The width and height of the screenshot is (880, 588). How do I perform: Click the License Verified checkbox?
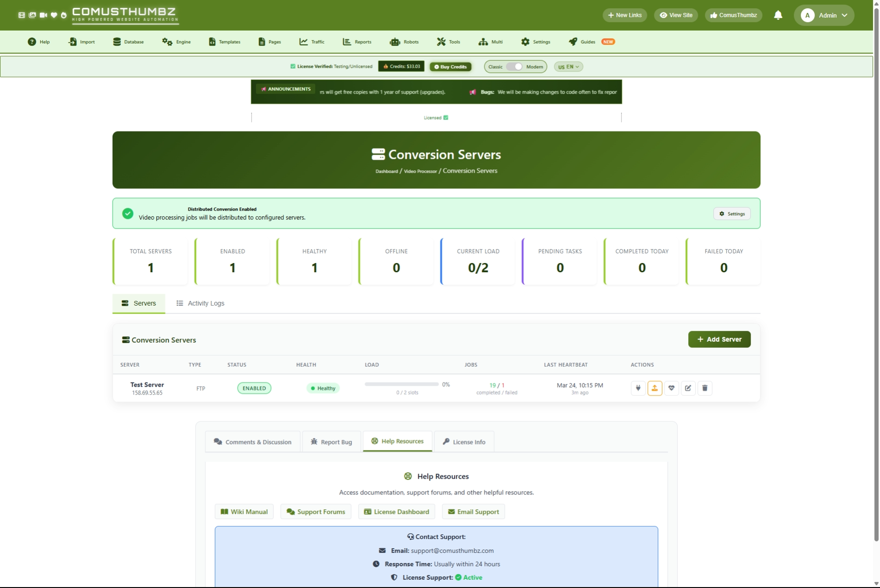pyautogui.click(x=293, y=66)
